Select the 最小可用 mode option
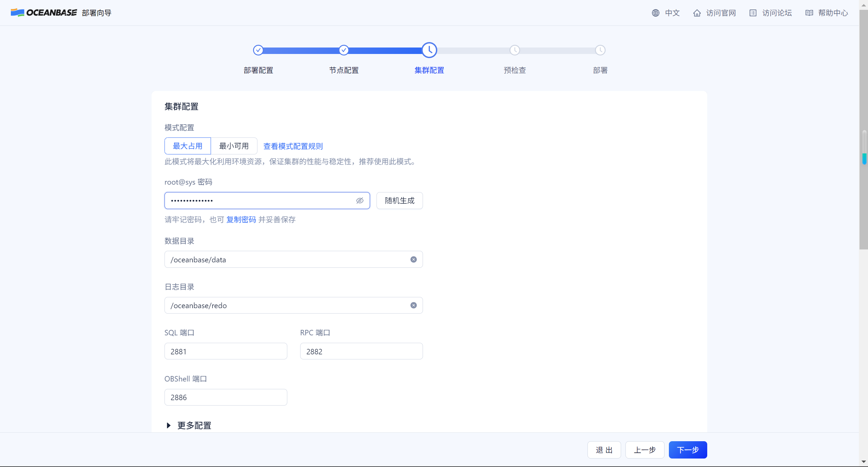 [x=234, y=146]
